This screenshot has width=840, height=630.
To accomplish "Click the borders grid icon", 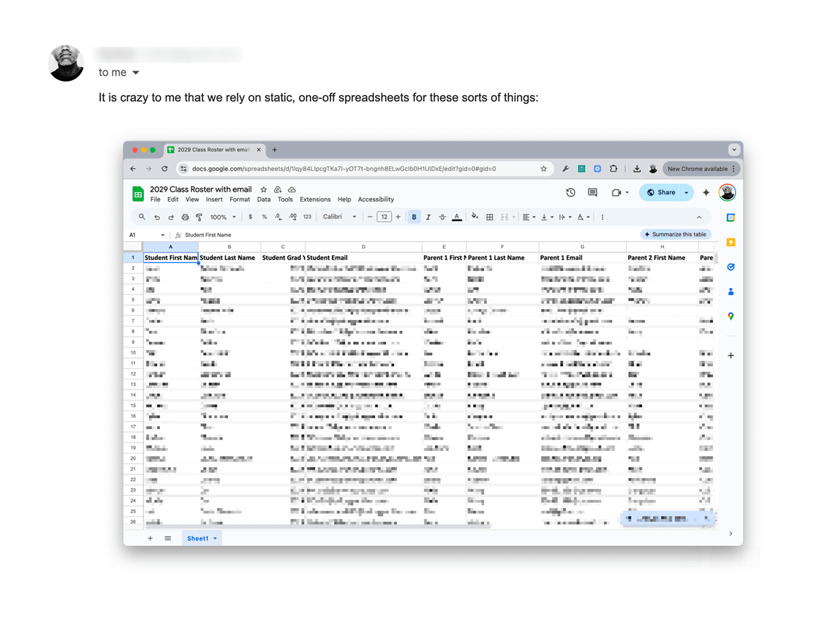I will pos(489,217).
